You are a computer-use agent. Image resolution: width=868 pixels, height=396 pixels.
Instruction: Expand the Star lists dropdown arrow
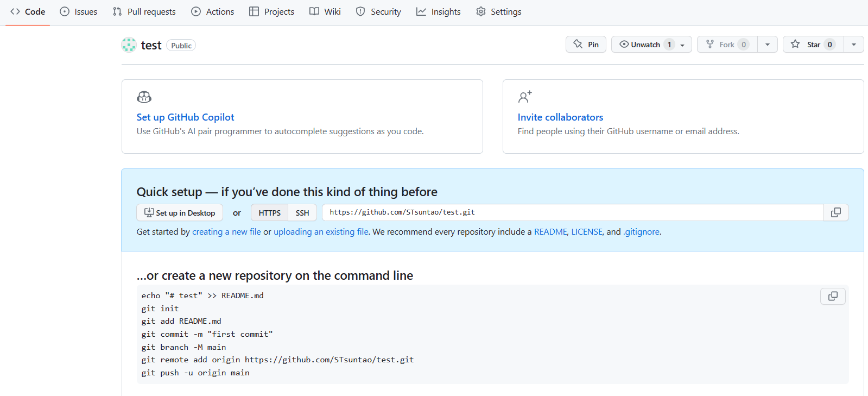pyautogui.click(x=854, y=45)
